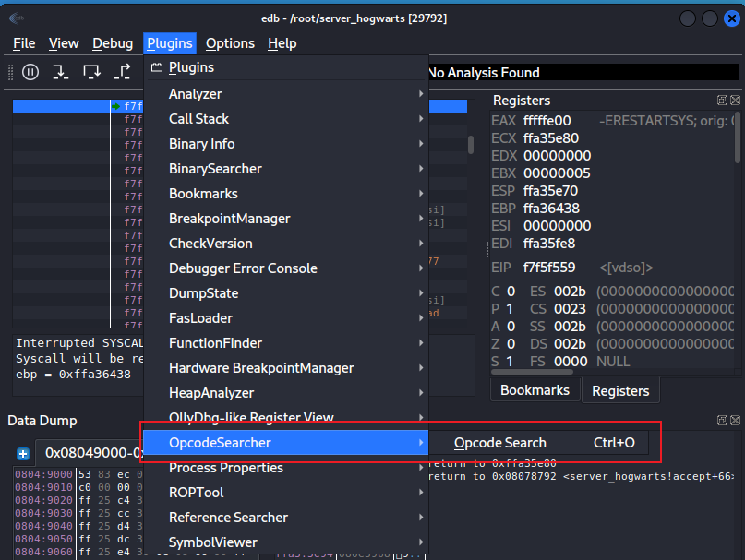
Task: Click the Step Out toolbar icon
Action: [x=122, y=72]
